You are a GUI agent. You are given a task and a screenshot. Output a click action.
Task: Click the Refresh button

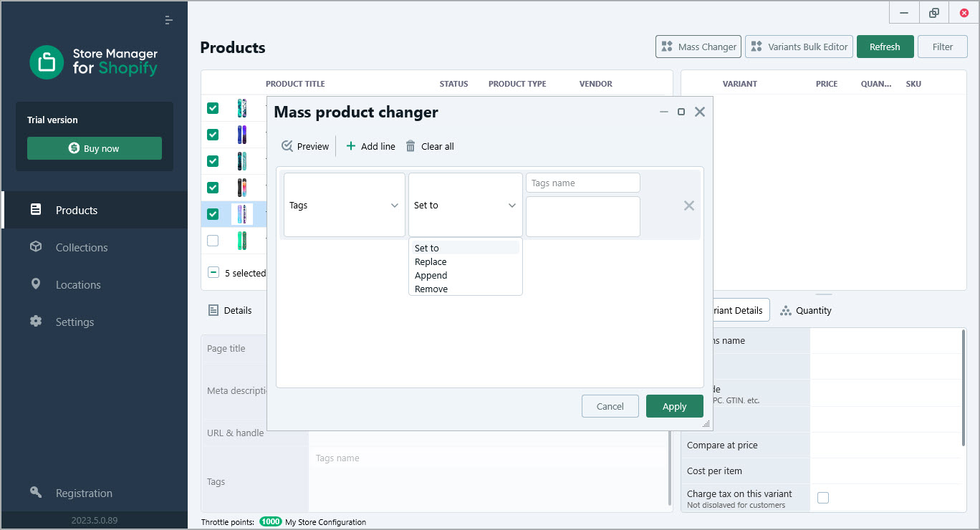(885, 47)
